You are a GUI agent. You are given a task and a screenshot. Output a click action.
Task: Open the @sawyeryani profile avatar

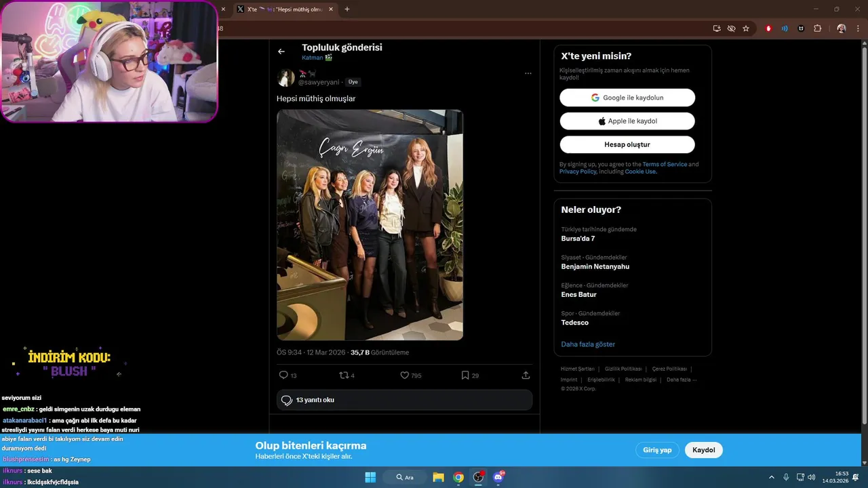pos(285,77)
